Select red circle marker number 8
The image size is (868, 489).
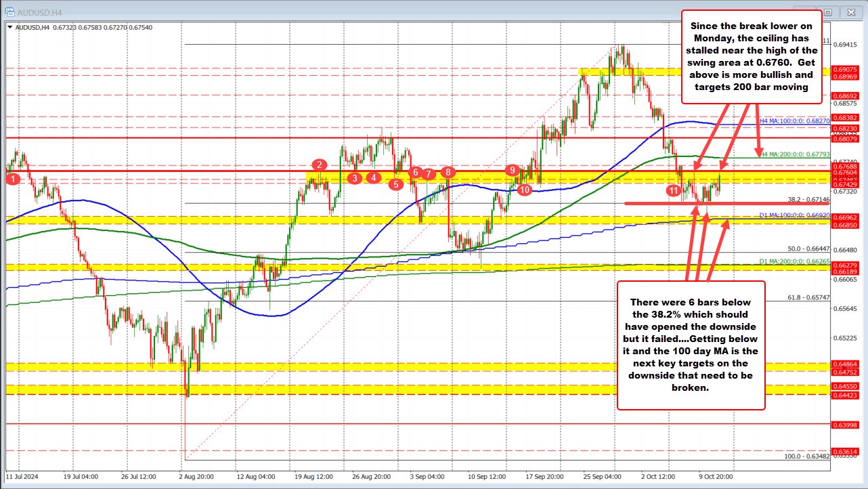tap(447, 172)
